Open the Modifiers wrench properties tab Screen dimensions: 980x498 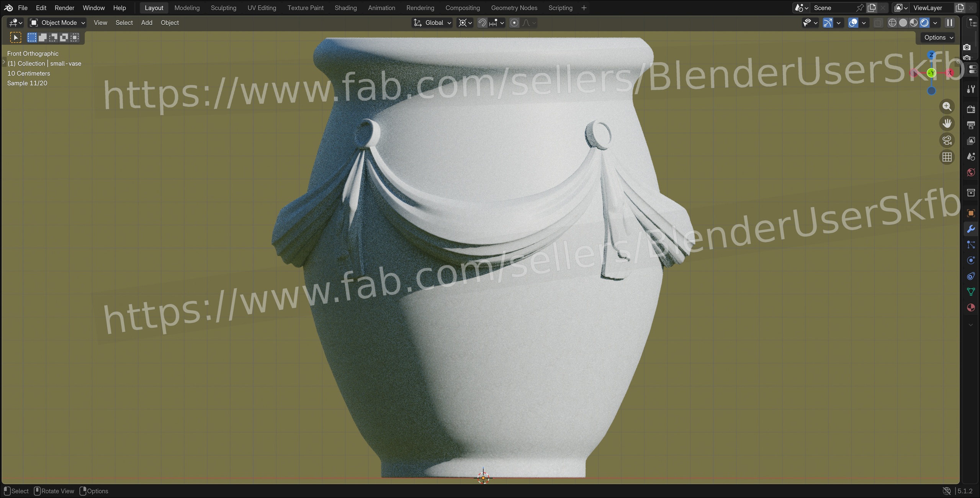click(971, 229)
